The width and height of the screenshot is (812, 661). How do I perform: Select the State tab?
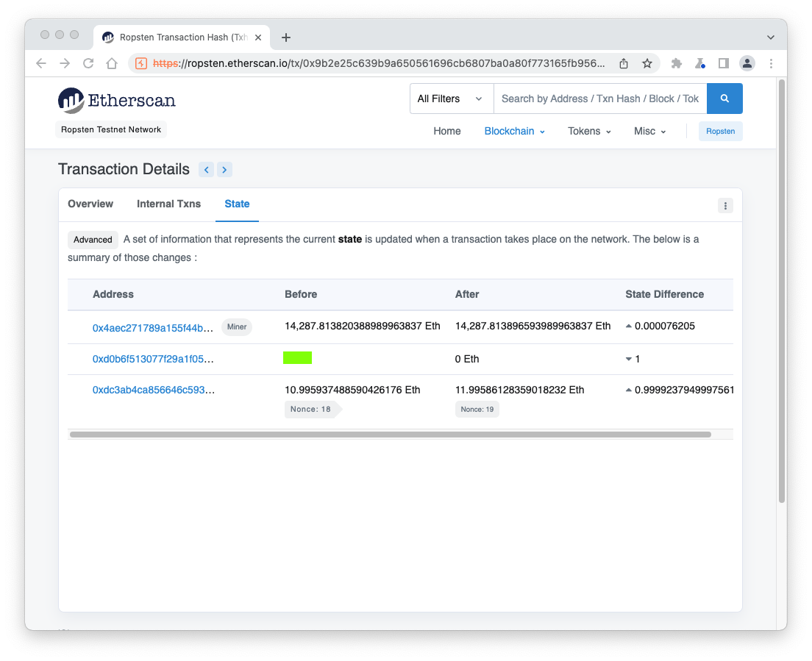[x=237, y=204]
